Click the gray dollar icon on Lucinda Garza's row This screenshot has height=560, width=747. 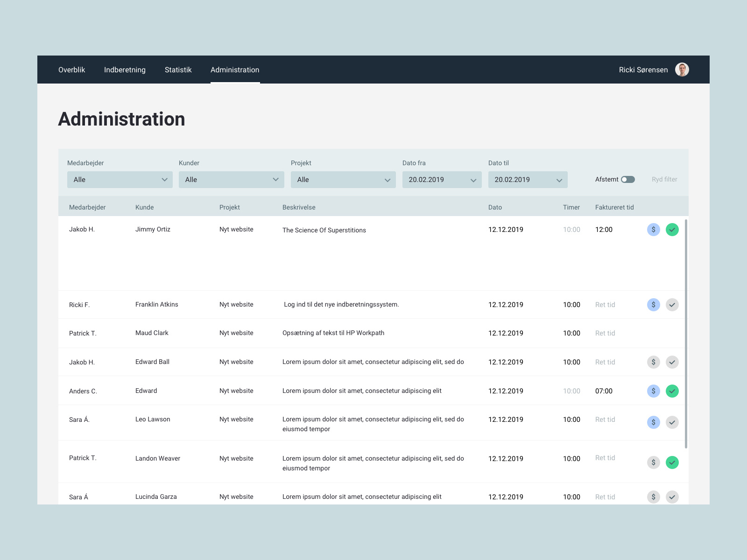[653, 497]
